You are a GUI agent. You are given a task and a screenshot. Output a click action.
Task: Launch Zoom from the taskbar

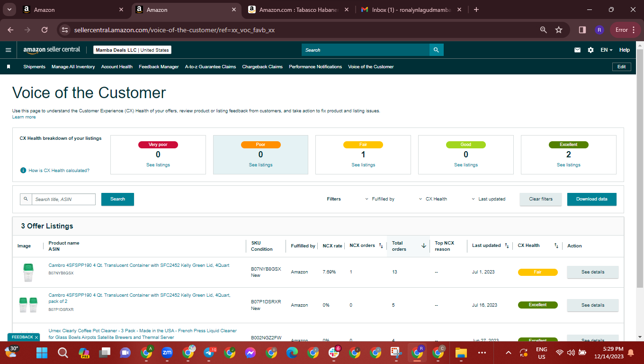(167, 353)
